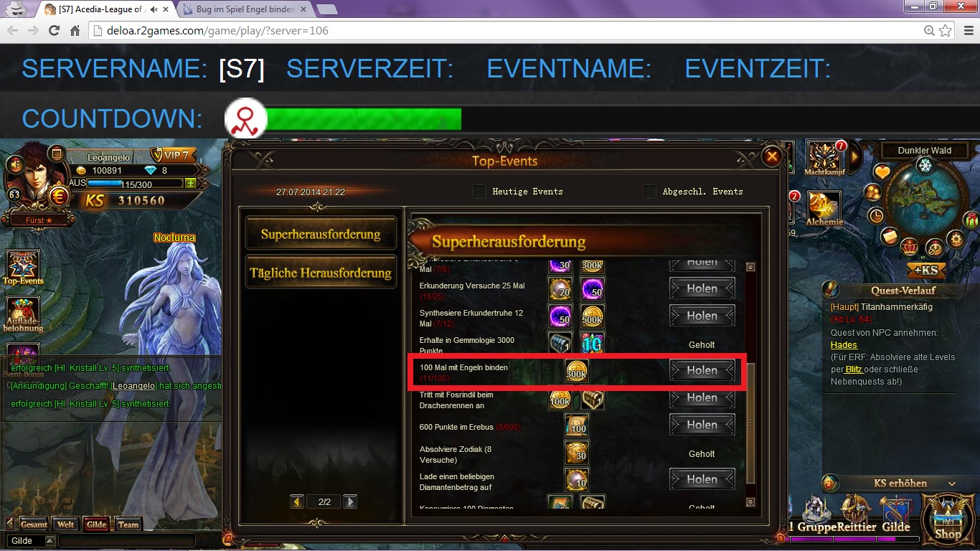Click Holen for 100 Mal mit Engeln binden
The height and width of the screenshot is (551, 980).
702,371
